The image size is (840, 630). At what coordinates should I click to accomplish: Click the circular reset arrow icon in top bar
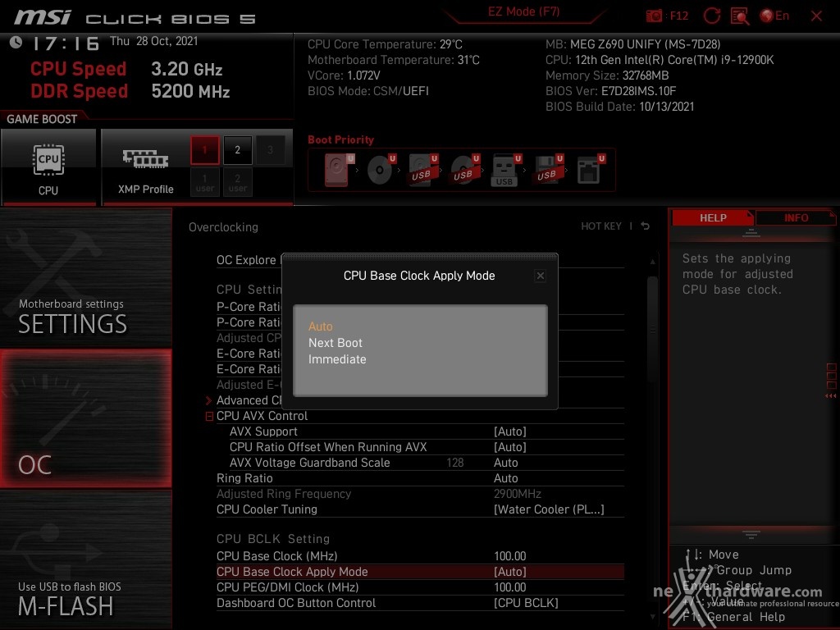pos(712,16)
